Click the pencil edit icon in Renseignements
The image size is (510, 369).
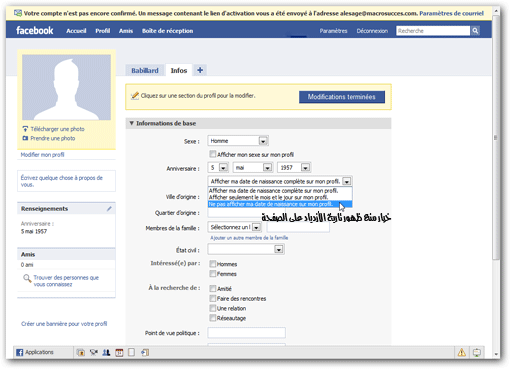[109, 209]
